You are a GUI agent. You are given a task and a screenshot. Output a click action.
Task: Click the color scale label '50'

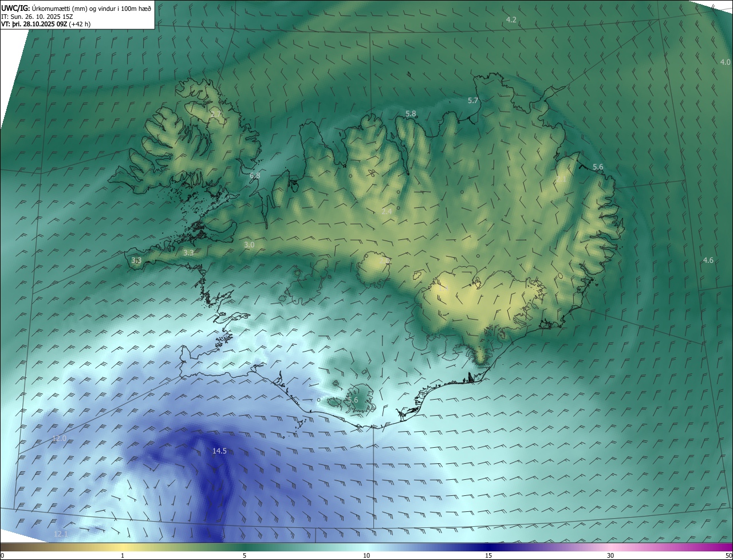(x=728, y=555)
